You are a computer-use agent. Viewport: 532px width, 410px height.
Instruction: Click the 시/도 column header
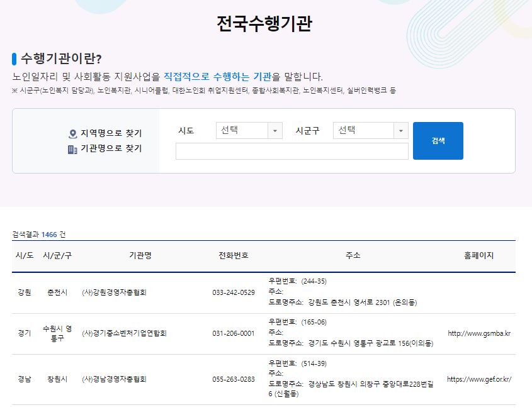tap(25, 255)
